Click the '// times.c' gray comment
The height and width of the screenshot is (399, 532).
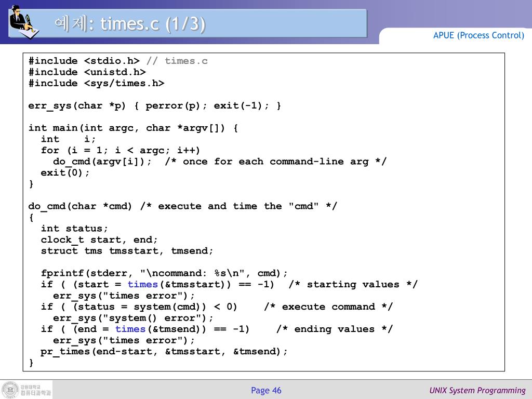pyautogui.click(x=177, y=61)
